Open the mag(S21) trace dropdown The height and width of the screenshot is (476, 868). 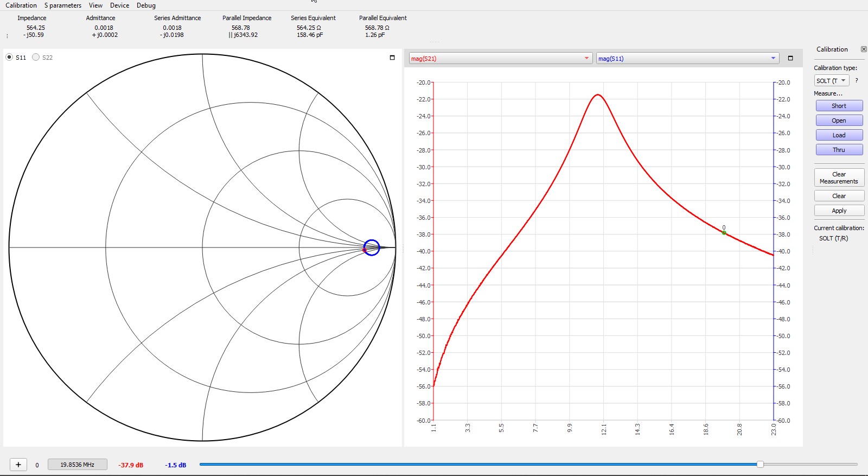tap(500, 58)
